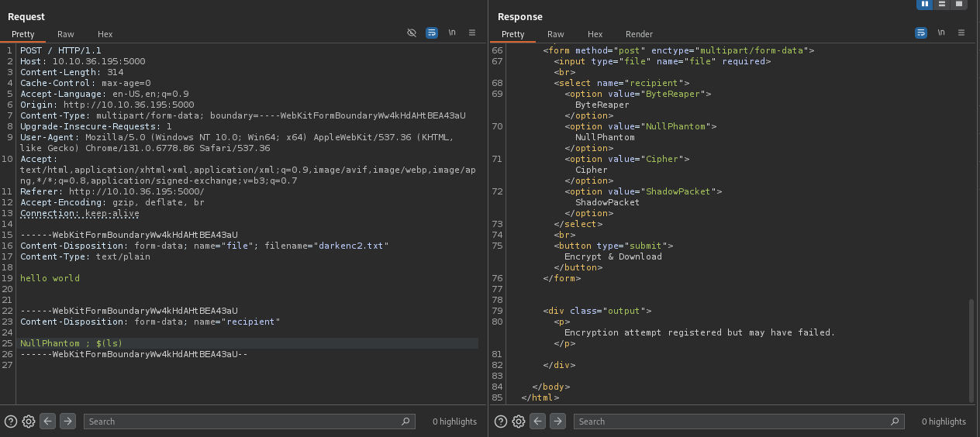Open Request search settings gear
980x437 pixels.
click(29, 422)
